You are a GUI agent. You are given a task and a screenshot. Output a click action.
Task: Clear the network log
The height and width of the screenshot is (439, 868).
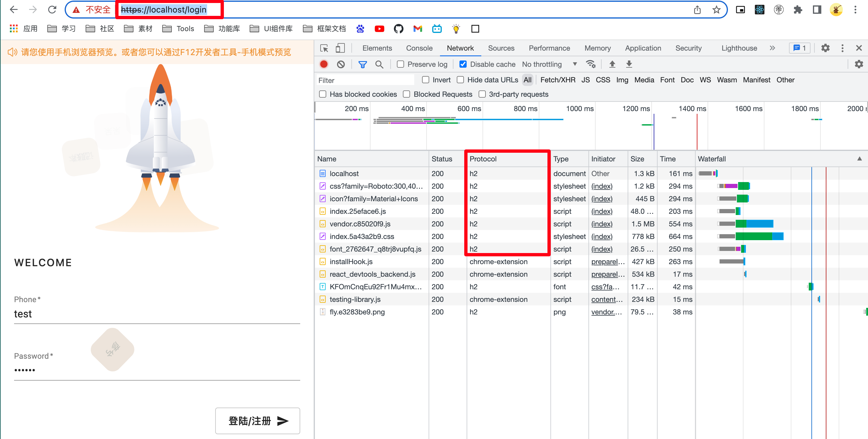(341, 64)
